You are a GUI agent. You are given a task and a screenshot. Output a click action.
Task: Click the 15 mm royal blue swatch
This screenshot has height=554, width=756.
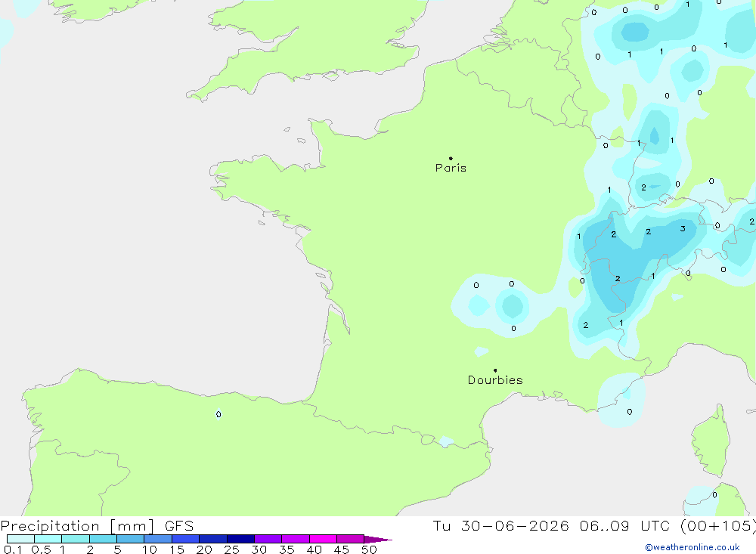[x=185, y=539]
